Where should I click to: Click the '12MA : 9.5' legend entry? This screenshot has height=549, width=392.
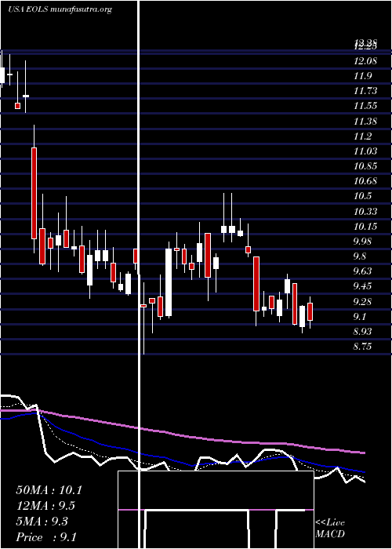click(45, 506)
